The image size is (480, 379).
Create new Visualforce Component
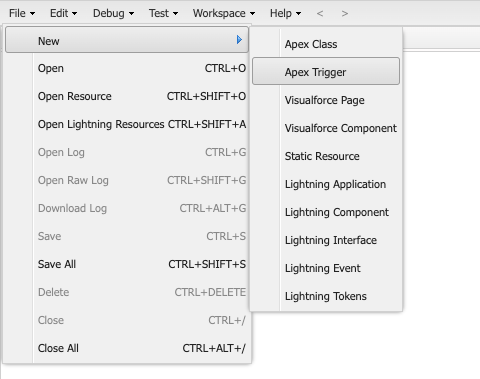[326, 128]
